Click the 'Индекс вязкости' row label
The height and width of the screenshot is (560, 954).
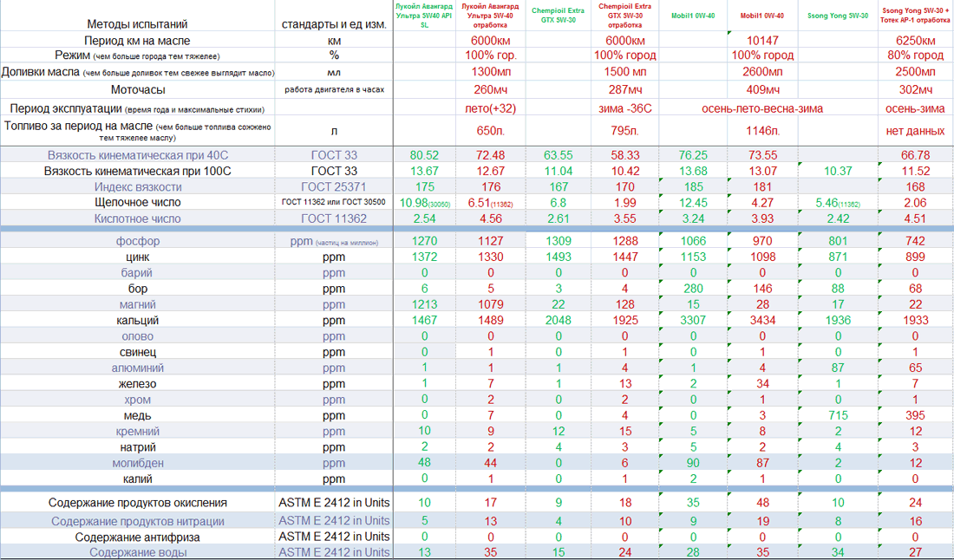(138, 187)
